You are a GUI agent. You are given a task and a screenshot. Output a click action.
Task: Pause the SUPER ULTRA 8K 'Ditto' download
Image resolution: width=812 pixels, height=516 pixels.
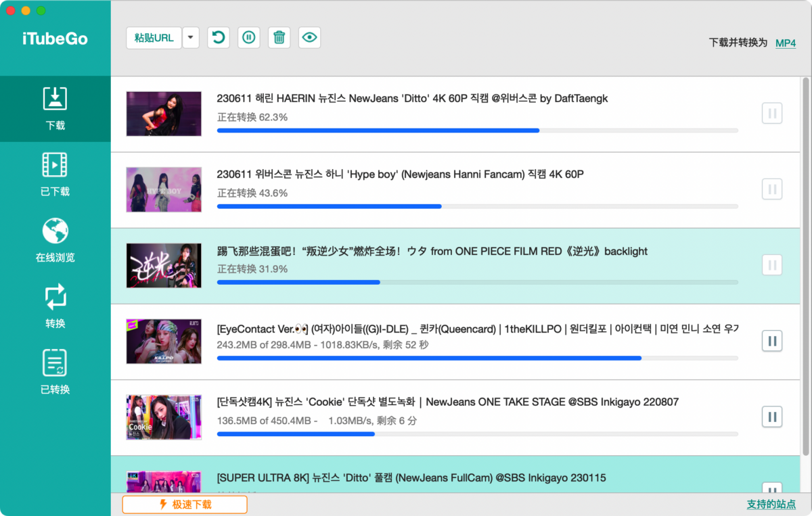[x=772, y=488]
